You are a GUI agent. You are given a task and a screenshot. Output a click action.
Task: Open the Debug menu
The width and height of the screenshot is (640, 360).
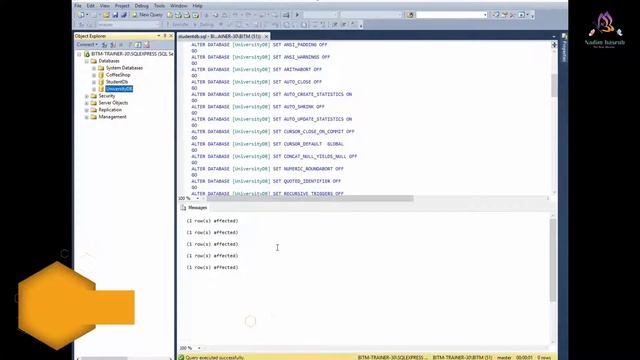pos(142,6)
